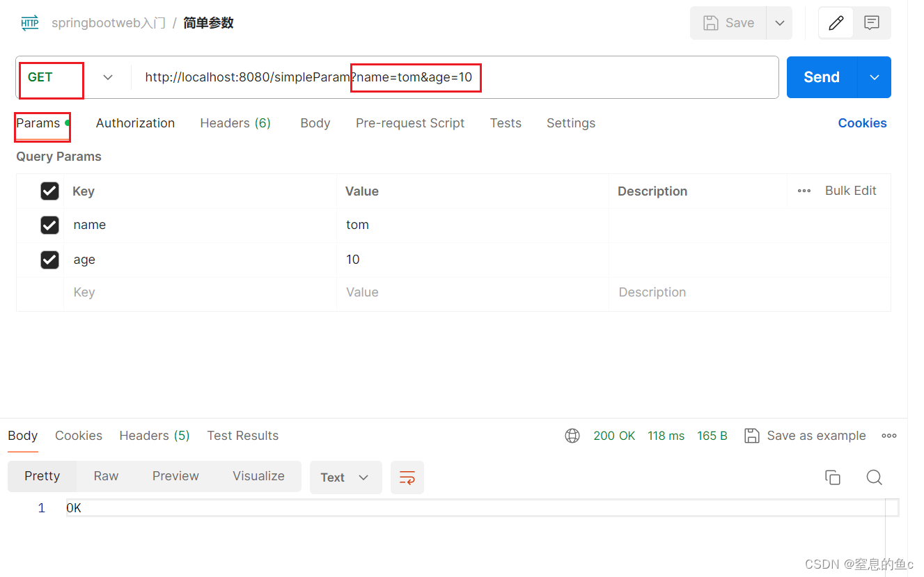Viewport: 924px width, 577px height.
Task: Select the Pretty view tab
Action: point(42,476)
